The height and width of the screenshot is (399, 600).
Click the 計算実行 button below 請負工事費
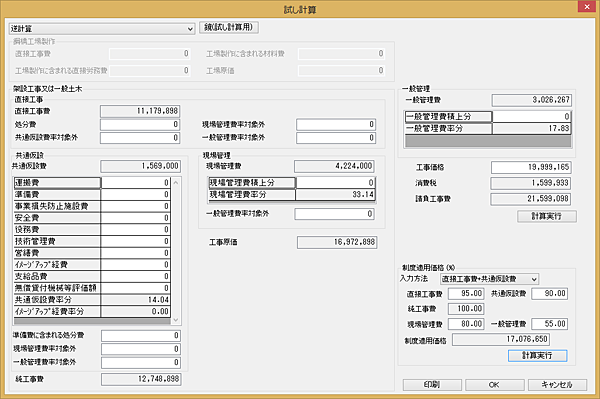[x=547, y=216]
